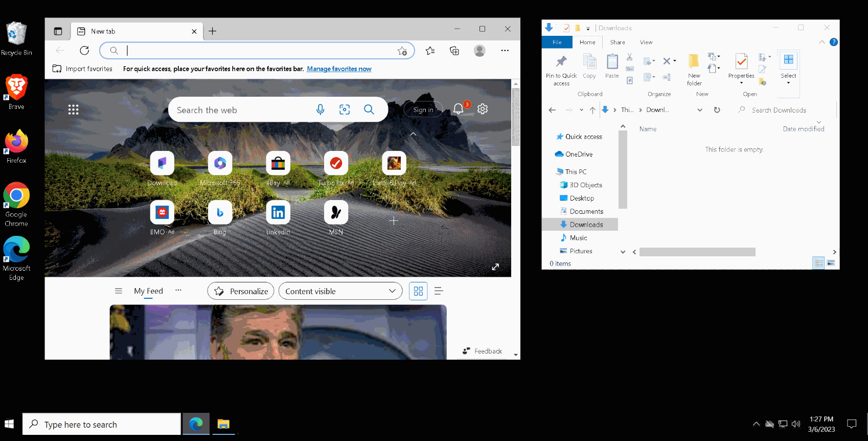Click Import favorites button
The width and height of the screenshot is (868, 441).
tap(83, 69)
